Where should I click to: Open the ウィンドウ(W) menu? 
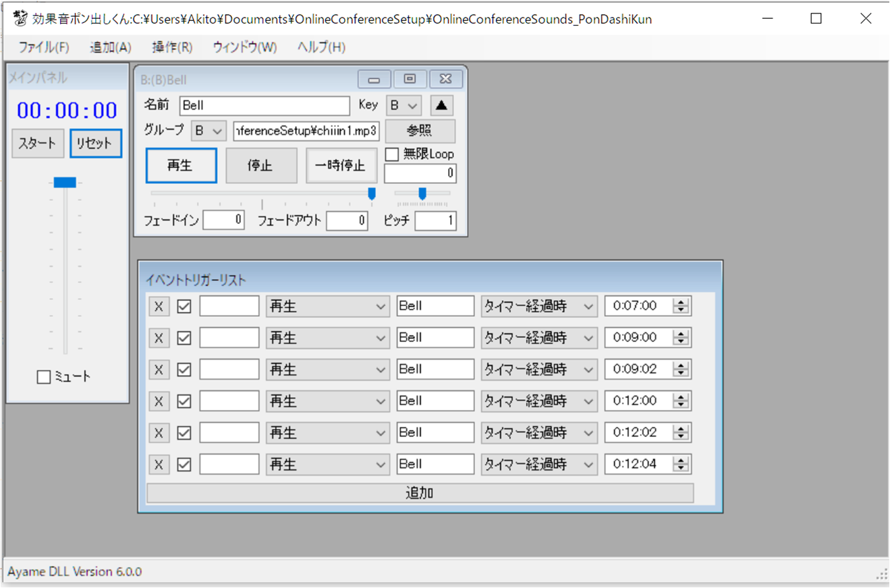(245, 47)
